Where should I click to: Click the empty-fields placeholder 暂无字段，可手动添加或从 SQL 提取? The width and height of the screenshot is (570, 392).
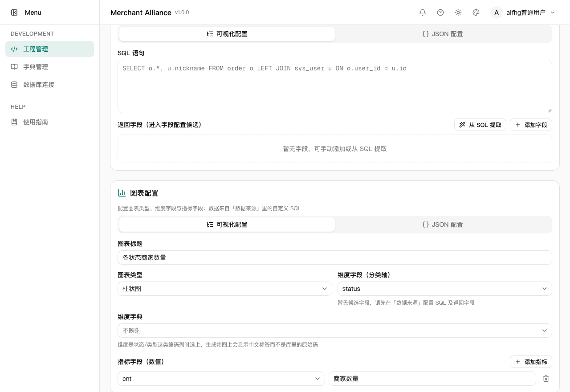click(x=335, y=149)
